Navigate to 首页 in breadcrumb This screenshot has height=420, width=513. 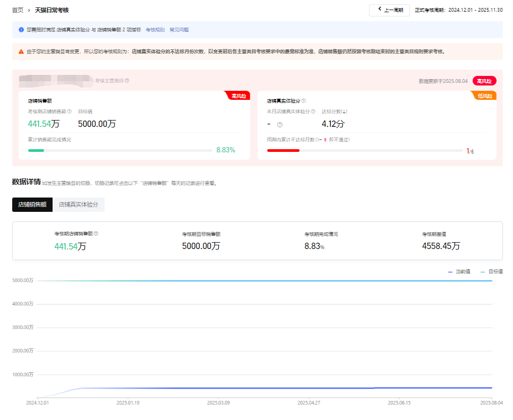[x=18, y=10]
